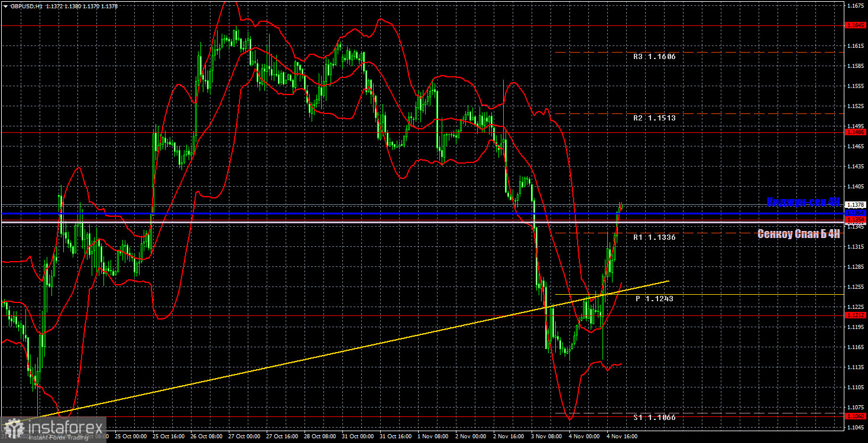Image resolution: width=868 pixels, height=443 pixels.
Task: Click 1.1405 on the price axis
Action: 856,187
